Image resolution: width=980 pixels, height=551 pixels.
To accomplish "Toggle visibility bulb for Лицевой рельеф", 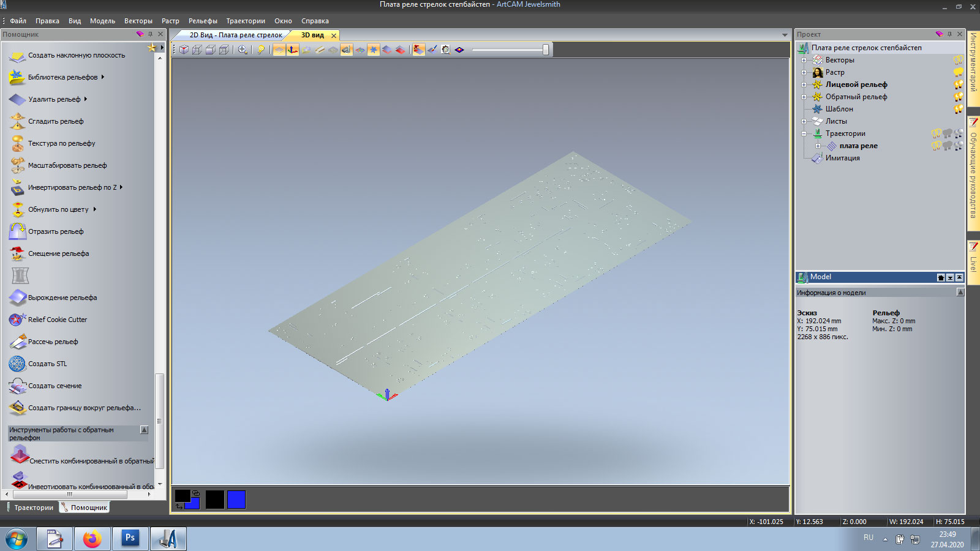I will [959, 84].
